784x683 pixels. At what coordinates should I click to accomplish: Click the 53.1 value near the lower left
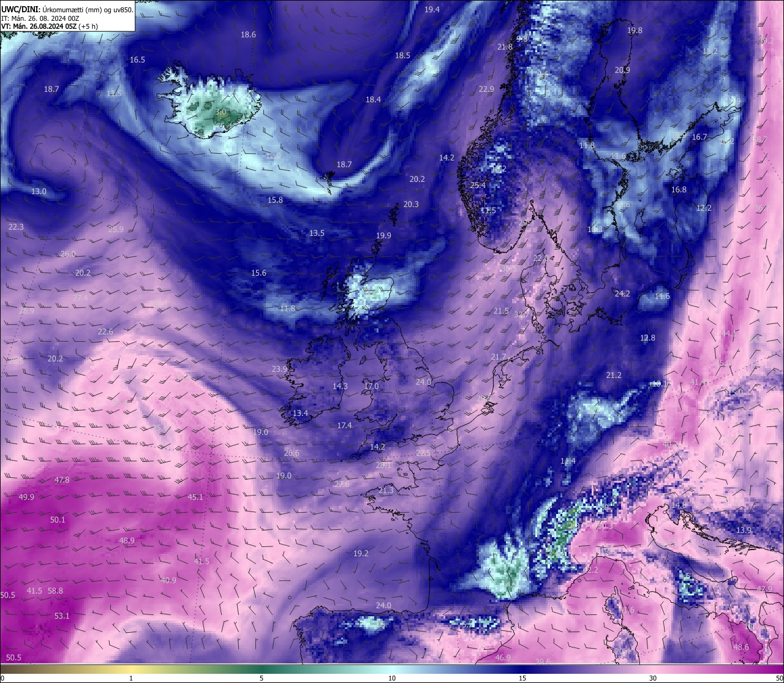[62, 616]
